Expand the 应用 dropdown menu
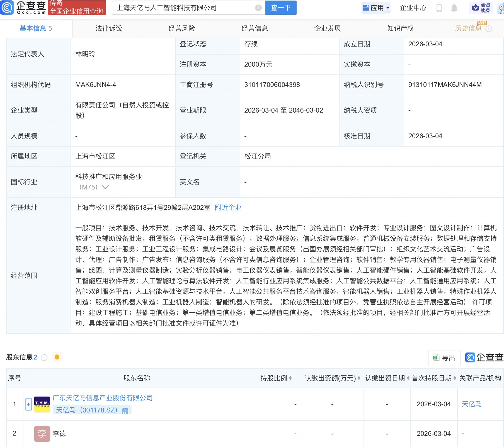This screenshot has height=447, width=504. click(376, 8)
